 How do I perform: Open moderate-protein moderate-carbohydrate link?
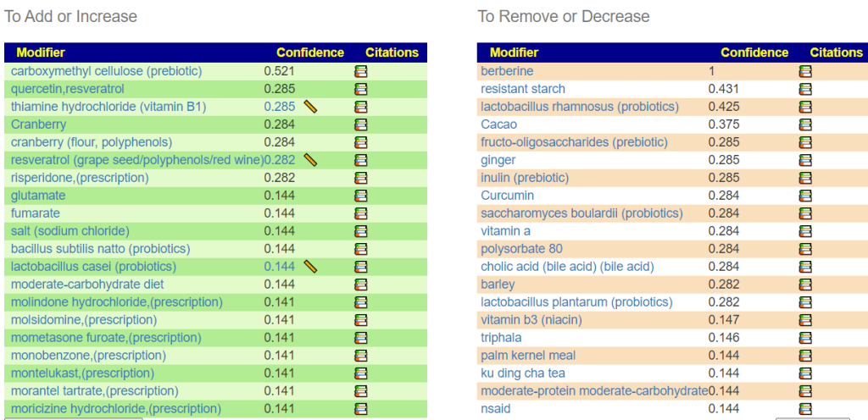[x=594, y=391]
